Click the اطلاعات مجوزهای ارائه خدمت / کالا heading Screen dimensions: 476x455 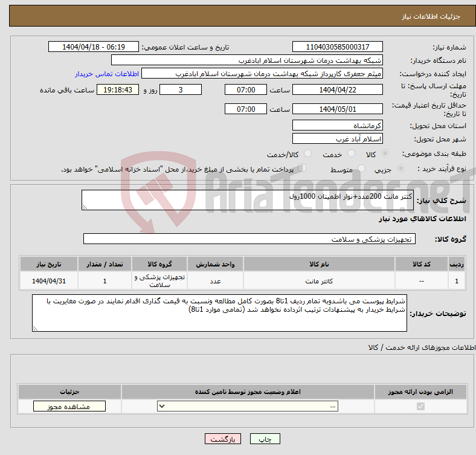click(422, 347)
